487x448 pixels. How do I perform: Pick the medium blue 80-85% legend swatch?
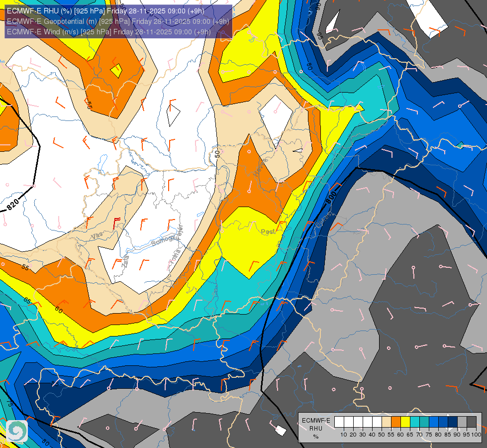(443, 422)
